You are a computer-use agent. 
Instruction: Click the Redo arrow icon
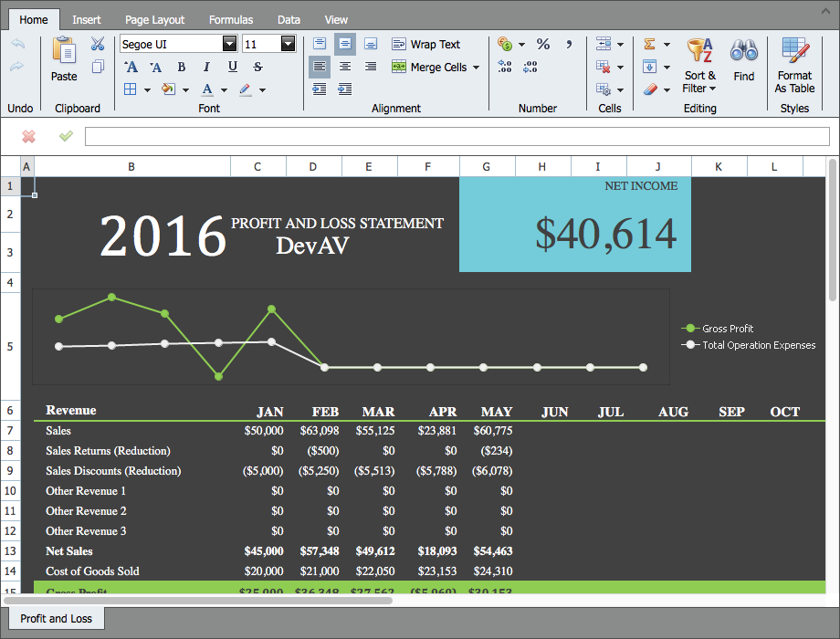click(17, 66)
